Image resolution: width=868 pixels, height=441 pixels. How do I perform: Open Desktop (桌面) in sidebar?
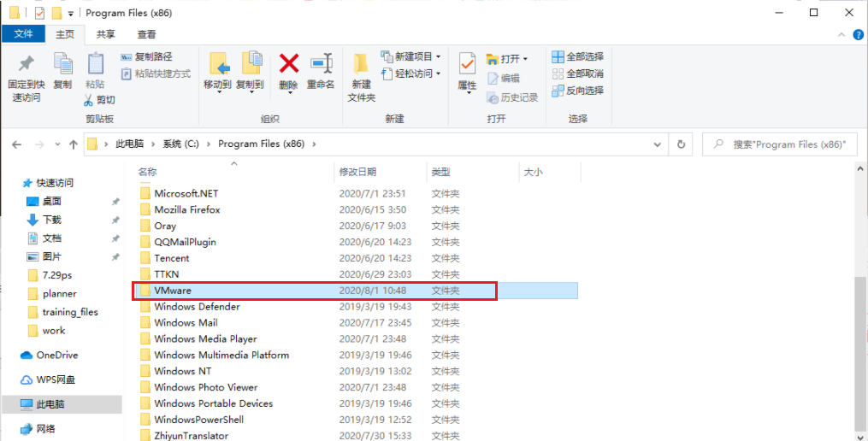pyautogui.click(x=44, y=202)
